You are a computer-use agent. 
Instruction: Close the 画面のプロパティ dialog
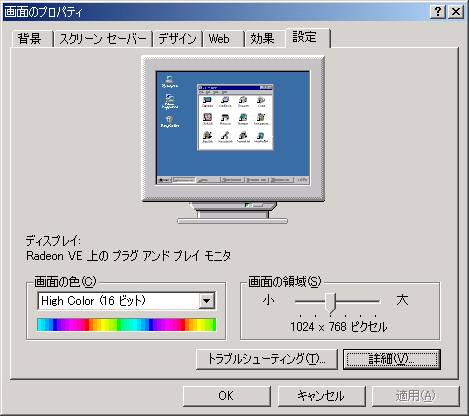coord(456,12)
